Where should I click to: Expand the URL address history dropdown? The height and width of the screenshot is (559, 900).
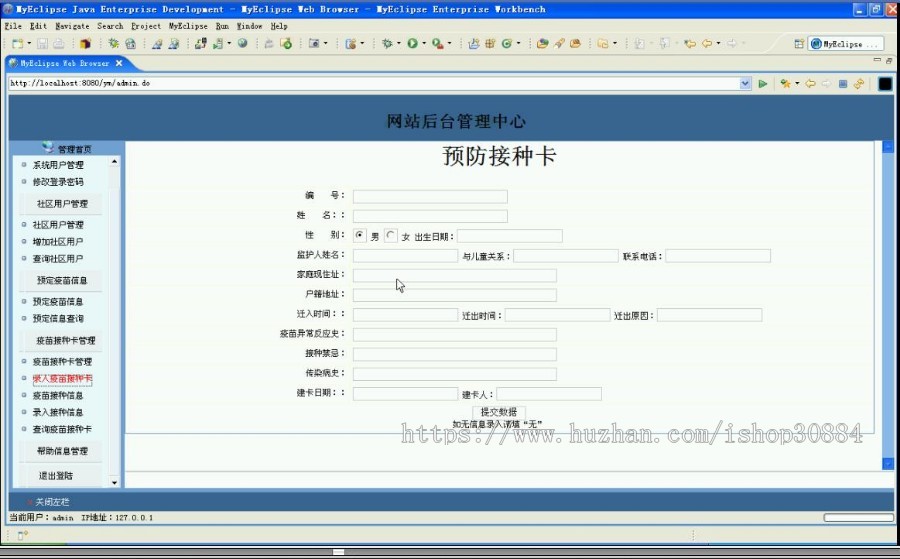point(745,84)
